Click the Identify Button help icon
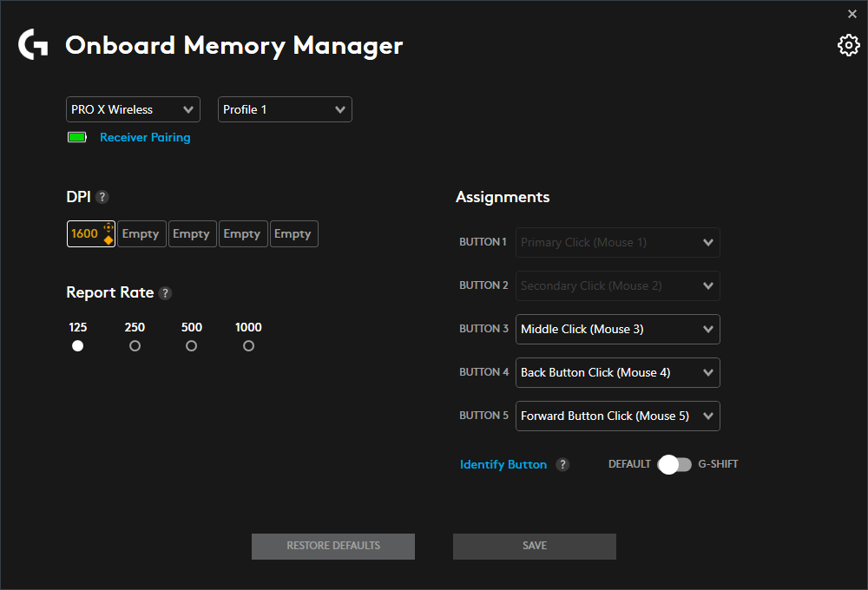The image size is (868, 590). tap(562, 464)
